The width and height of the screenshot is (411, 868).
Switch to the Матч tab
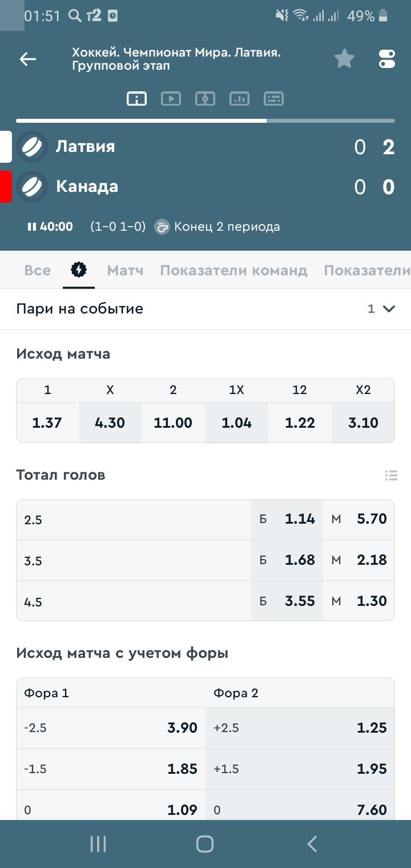(x=125, y=270)
